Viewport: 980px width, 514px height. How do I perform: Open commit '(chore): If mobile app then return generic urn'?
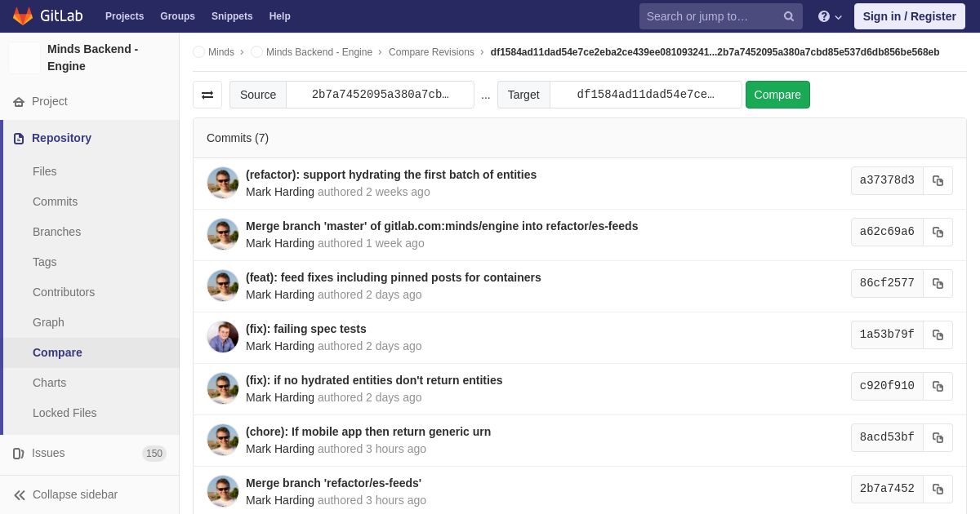(x=368, y=432)
